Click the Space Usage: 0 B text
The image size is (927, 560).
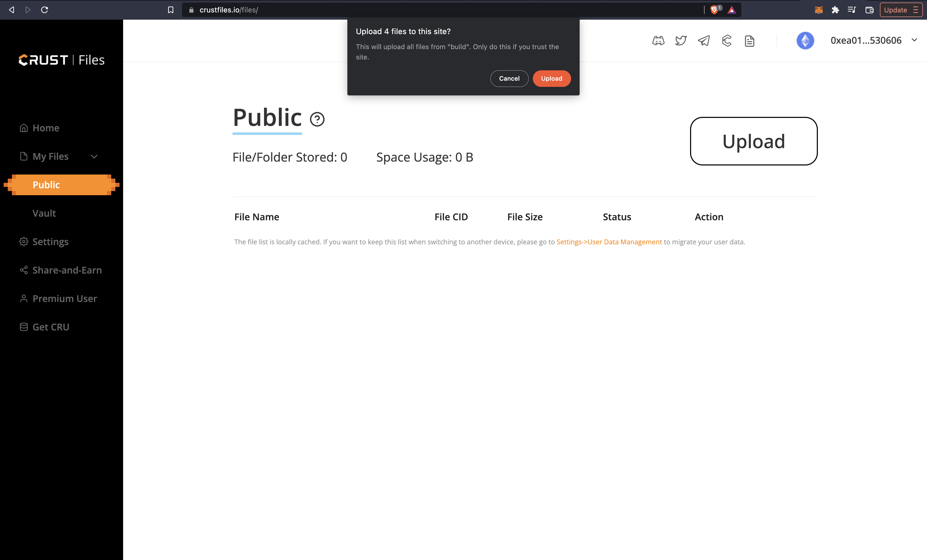click(425, 157)
